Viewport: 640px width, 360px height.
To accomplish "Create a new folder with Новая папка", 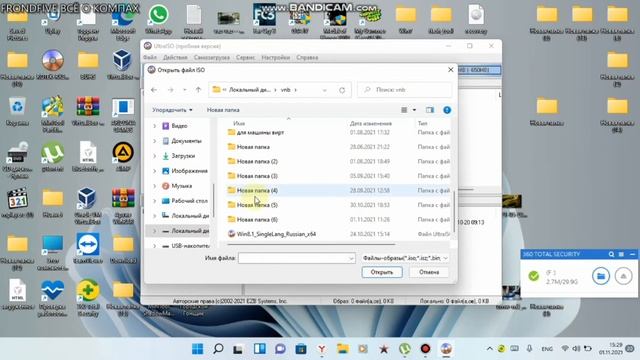I will coord(223,110).
